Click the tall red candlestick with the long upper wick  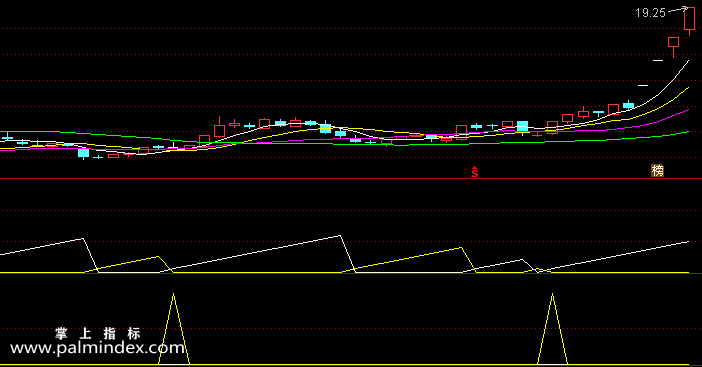pos(219,128)
